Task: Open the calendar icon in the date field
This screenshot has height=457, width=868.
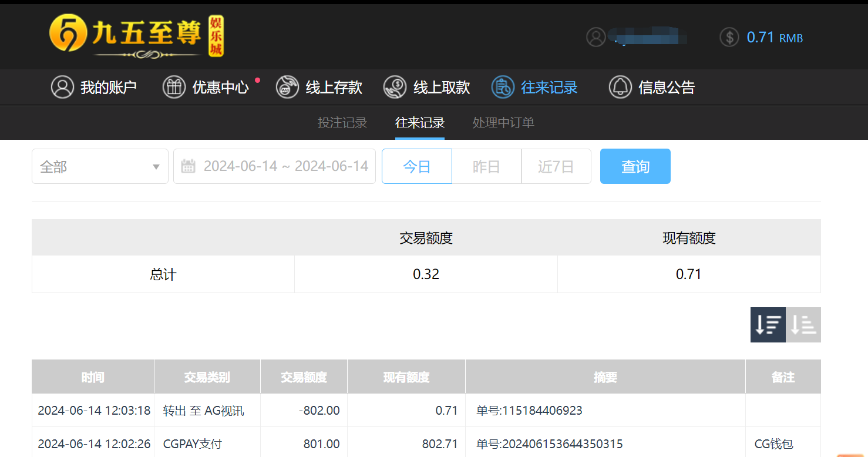Action: pos(188,166)
